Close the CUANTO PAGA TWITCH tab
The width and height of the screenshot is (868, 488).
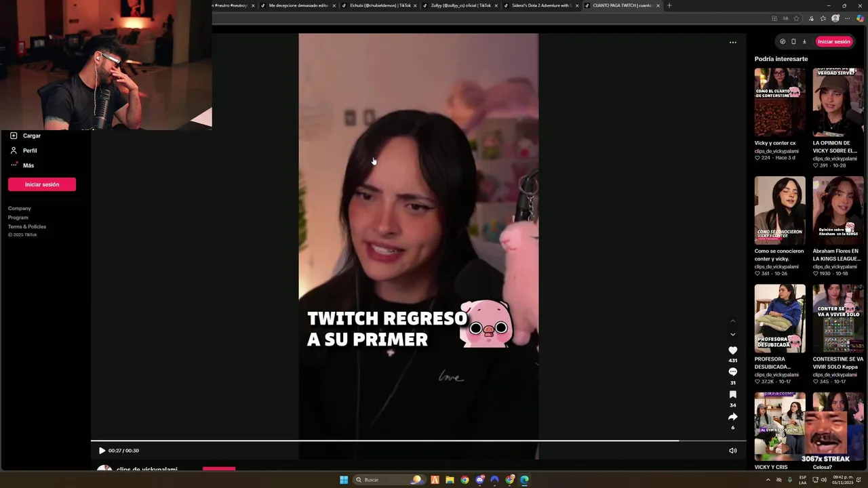click(658, 5)
